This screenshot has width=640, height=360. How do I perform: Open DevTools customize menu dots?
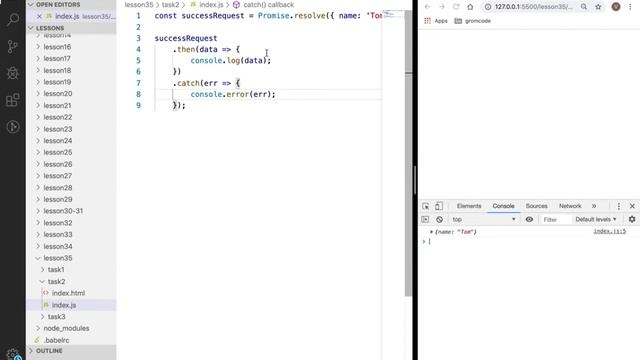[x=619, y=206]
